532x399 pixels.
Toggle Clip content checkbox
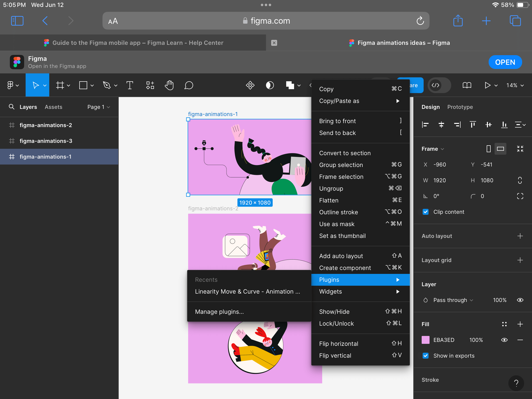tap(426, 212)
